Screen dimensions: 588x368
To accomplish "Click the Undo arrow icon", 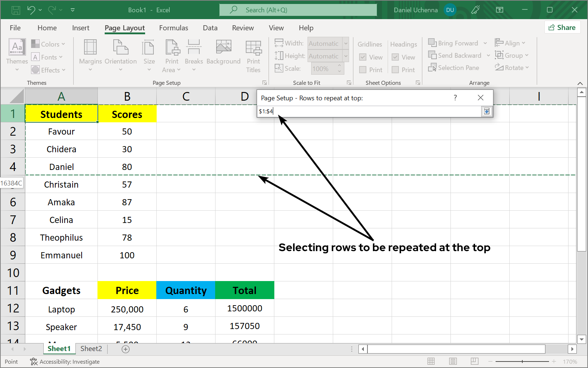I will (31, 10).
